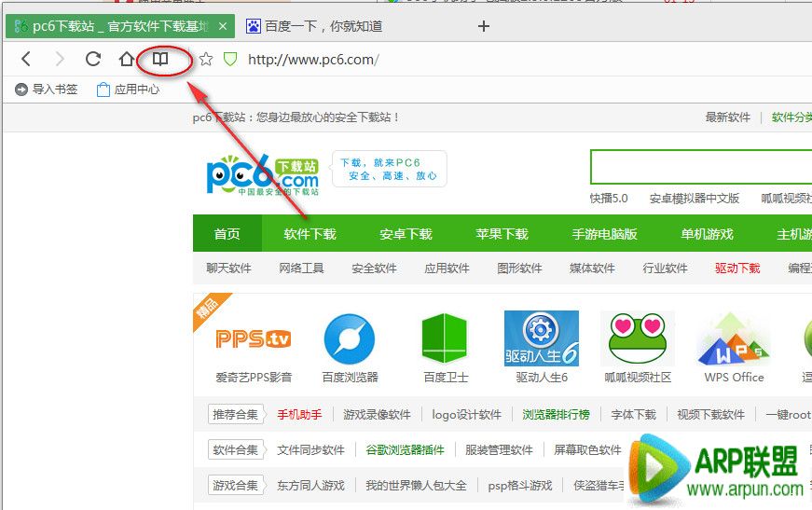Open the red 手机助手 link
Screen dimensions: 812x510
click(299, 415)
